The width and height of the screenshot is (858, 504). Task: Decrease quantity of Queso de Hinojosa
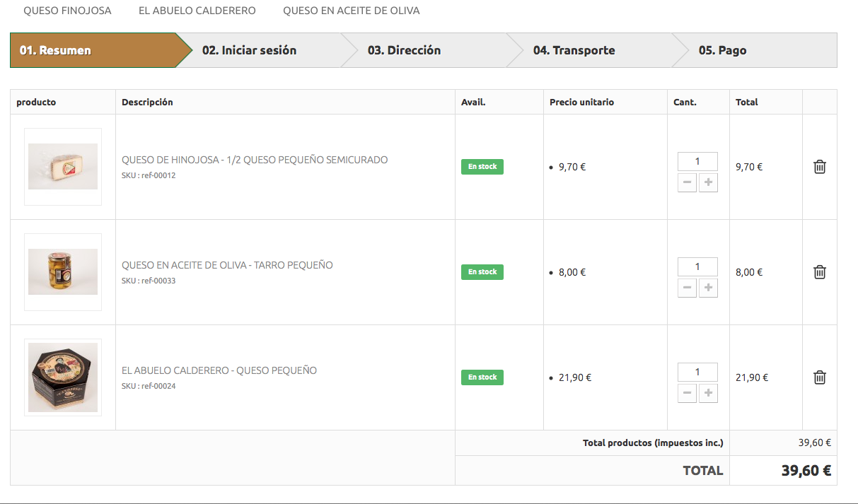tap(687, 183)
